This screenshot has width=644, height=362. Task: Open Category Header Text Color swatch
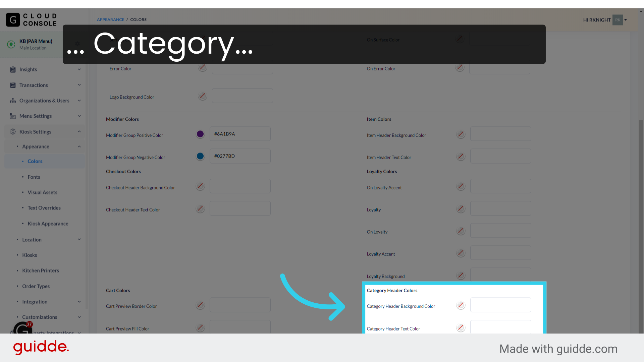pyautogui.click(x=461, y=327)
